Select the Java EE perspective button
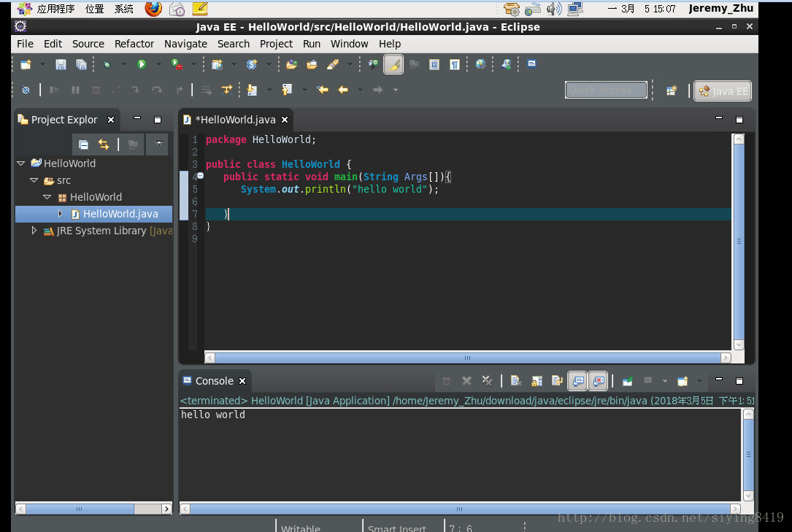The width and height of the screenshot is (792, 532). (x=723, y=90)
